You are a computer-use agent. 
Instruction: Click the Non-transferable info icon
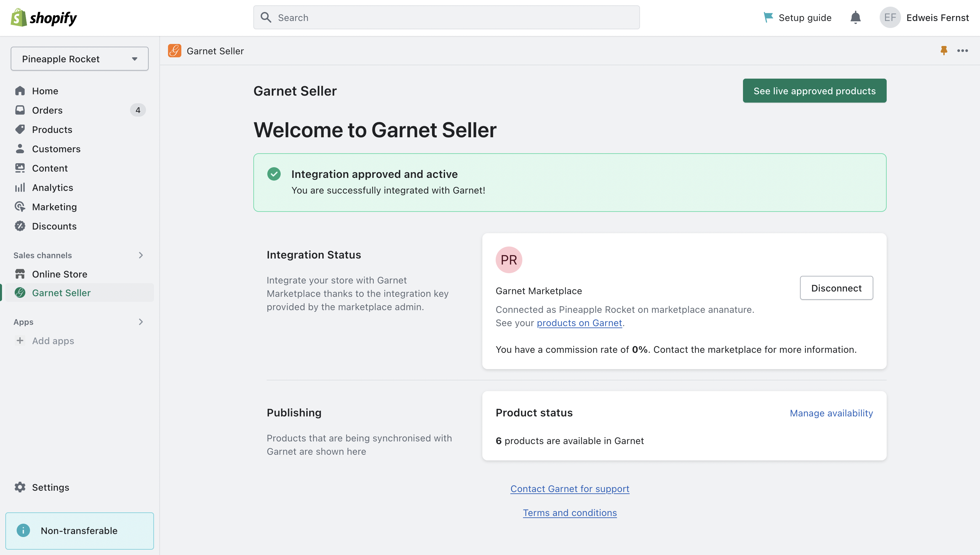(23, 531)
